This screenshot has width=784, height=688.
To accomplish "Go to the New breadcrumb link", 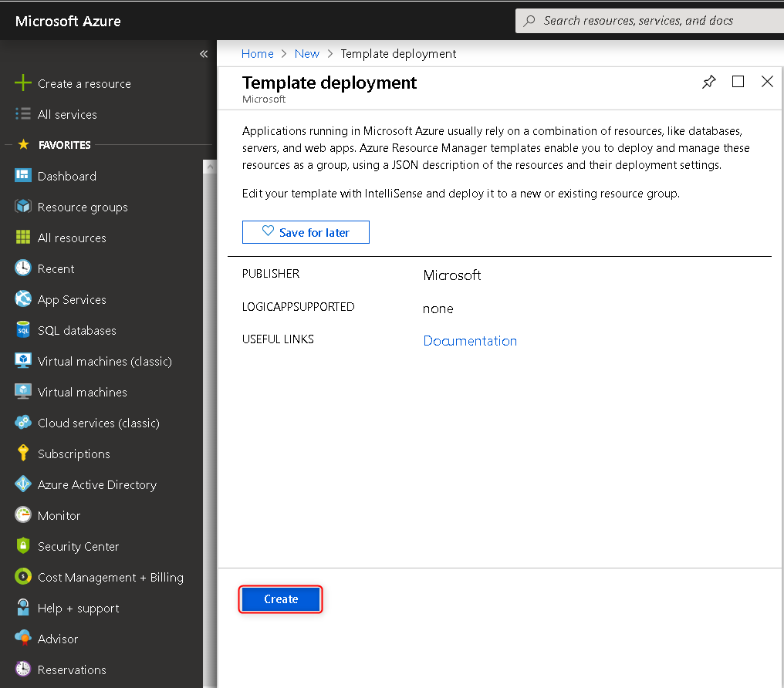I will coord(307,54).
